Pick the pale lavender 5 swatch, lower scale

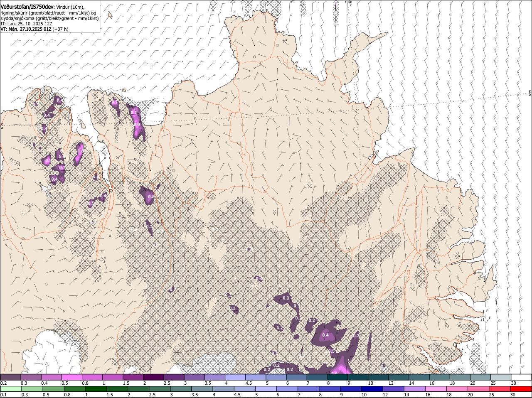266,389
